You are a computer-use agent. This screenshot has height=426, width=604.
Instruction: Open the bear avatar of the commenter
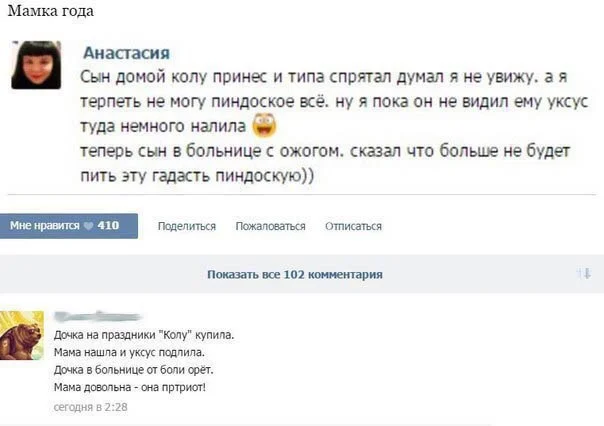22,335
